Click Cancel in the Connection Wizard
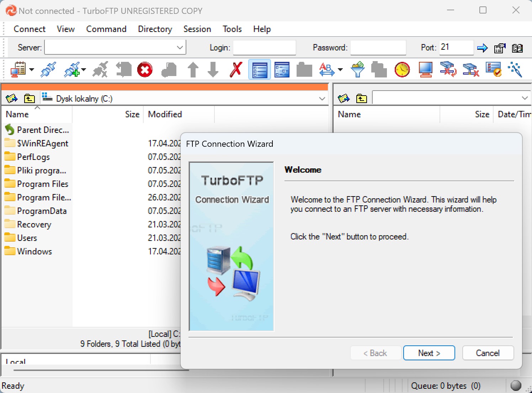Viewport: 532px width, 393px height. coord(488,353)
